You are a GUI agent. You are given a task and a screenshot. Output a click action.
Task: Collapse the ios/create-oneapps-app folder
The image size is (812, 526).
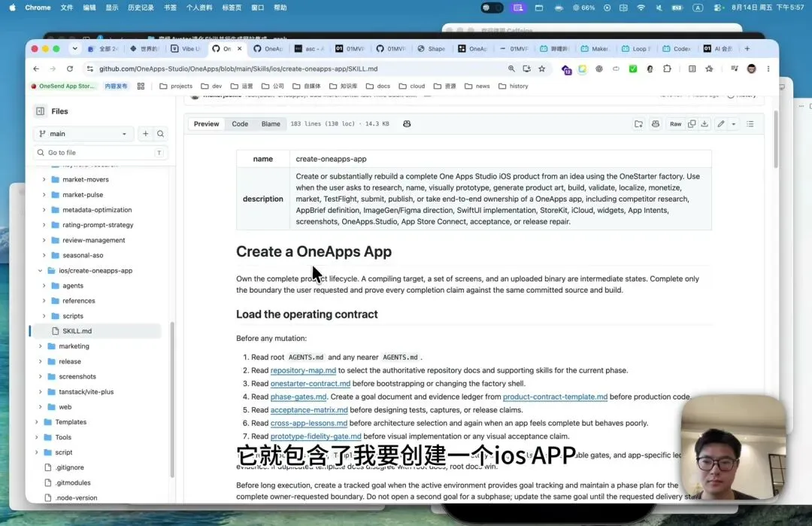click(x=41, y=270)
